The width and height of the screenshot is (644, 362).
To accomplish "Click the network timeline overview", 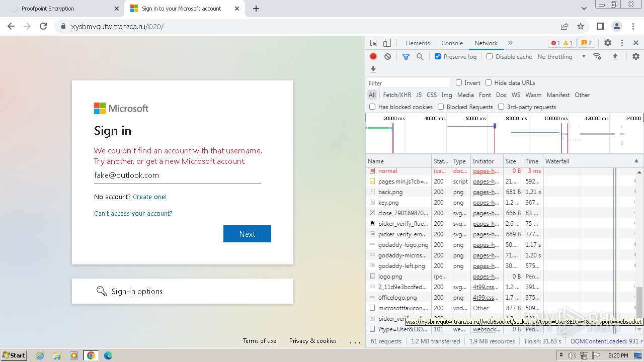I will tap(505, 133).
